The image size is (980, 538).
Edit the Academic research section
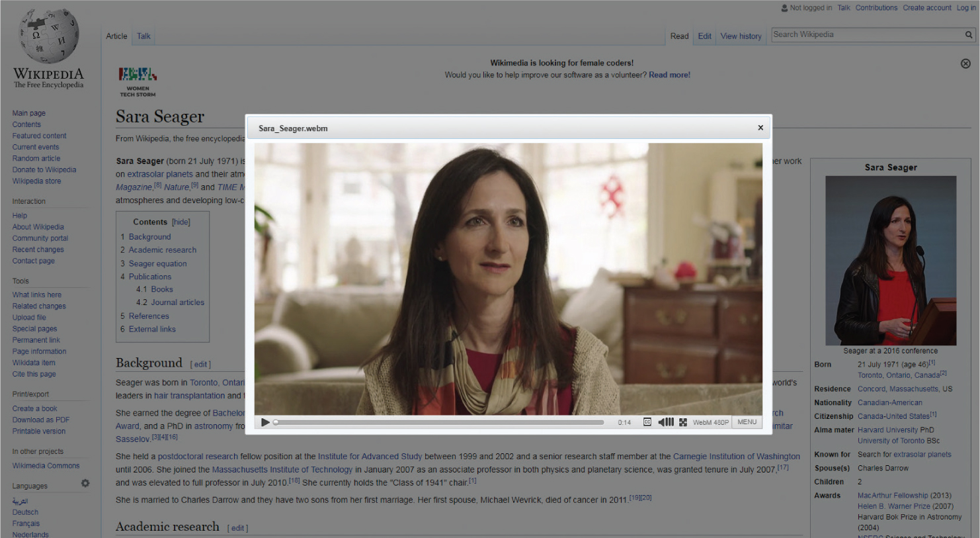[238, 528]
